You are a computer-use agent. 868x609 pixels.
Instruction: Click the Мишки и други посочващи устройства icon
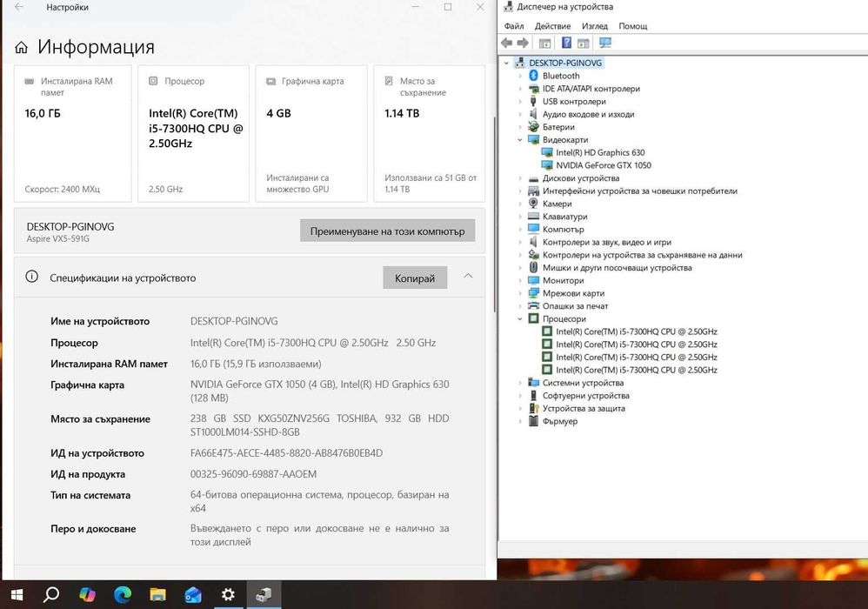534,267
